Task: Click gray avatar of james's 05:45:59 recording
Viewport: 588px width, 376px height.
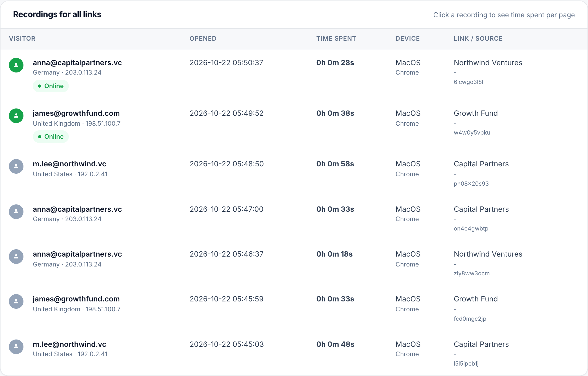Action: click(16, 301)
